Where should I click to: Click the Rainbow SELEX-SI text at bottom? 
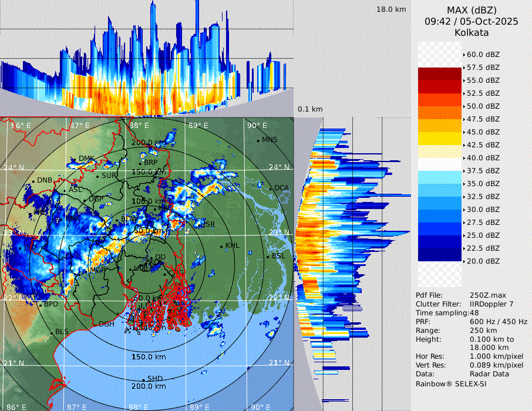coord(451,383)
